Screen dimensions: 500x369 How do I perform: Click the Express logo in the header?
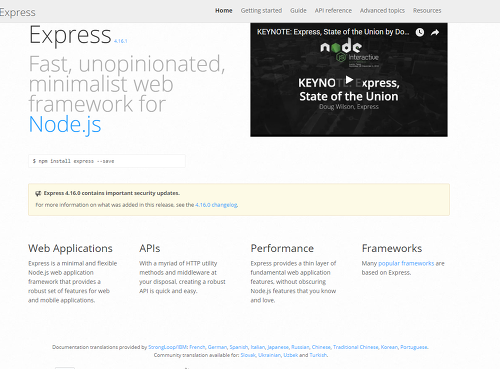coord(17,12)
